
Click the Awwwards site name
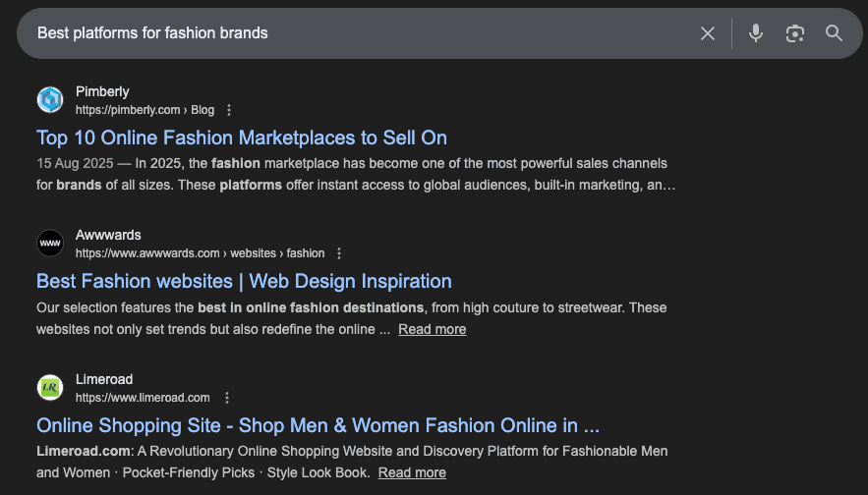pyautogui.click(x=108, y=235)
